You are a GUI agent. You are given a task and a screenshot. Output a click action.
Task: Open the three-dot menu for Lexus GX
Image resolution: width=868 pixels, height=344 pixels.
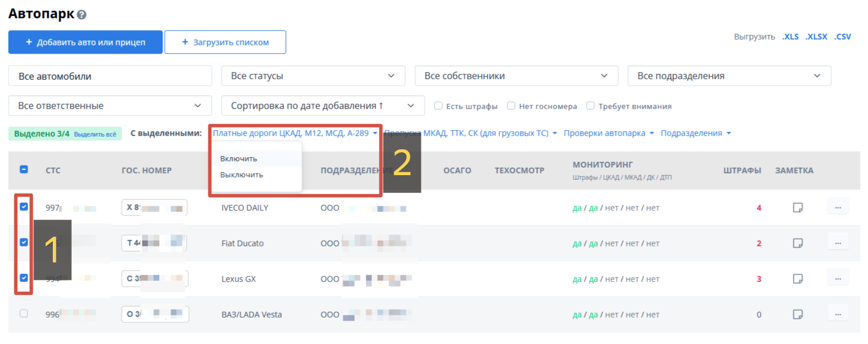click(838, 279)
